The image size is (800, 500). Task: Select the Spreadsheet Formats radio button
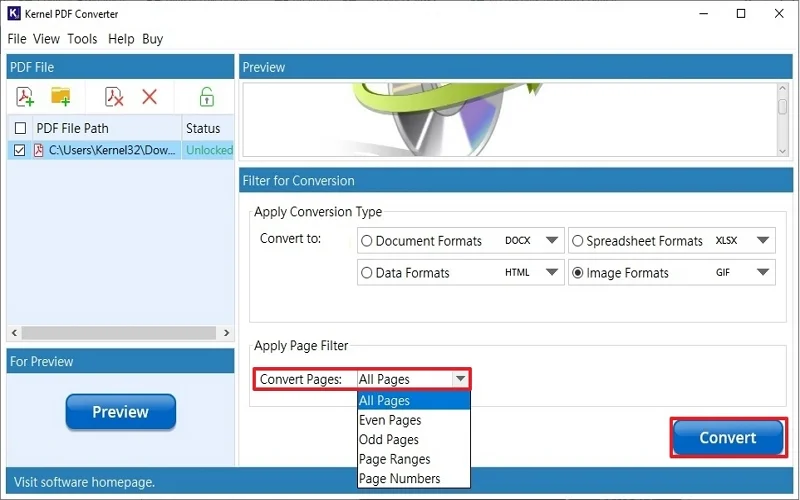point(577,241)
